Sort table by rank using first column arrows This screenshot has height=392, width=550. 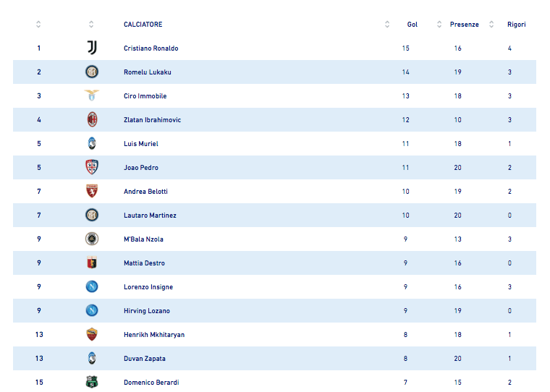point(38,25)
